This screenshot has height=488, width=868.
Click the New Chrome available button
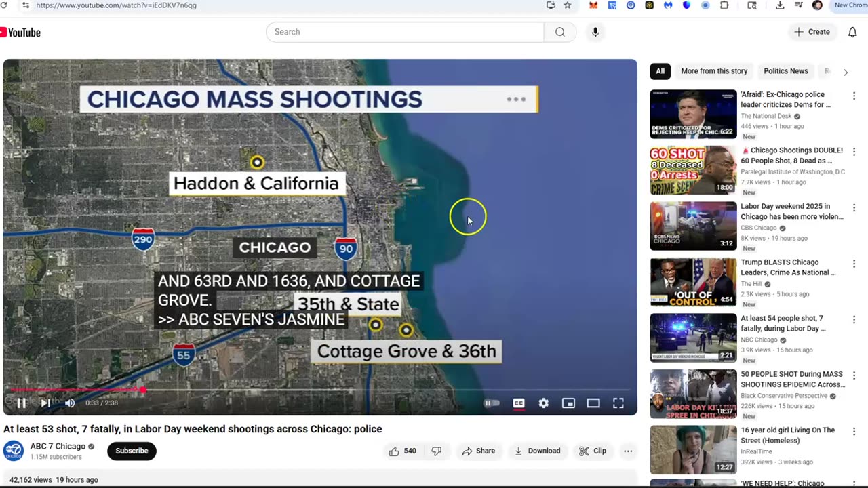[850, 5]
